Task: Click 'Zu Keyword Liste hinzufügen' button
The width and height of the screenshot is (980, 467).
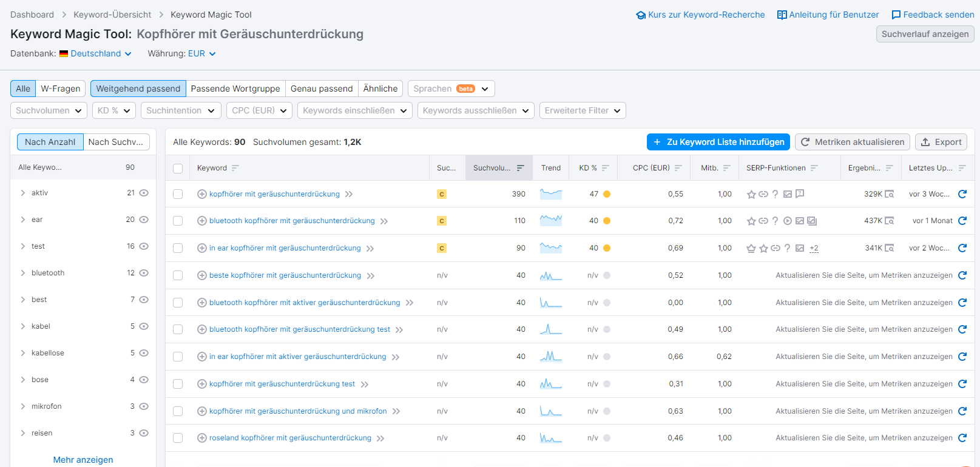Action: coord(718,142)
